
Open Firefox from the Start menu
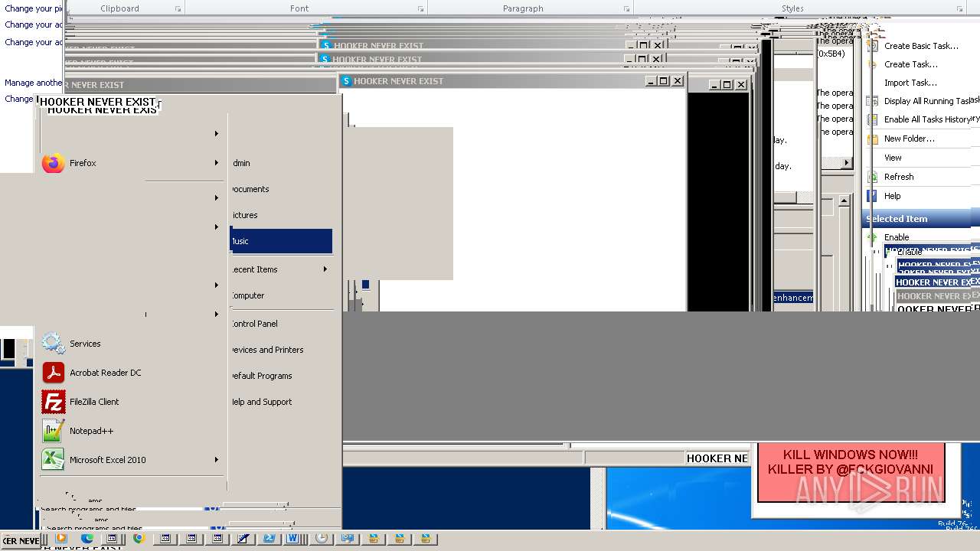coord(83,163)
